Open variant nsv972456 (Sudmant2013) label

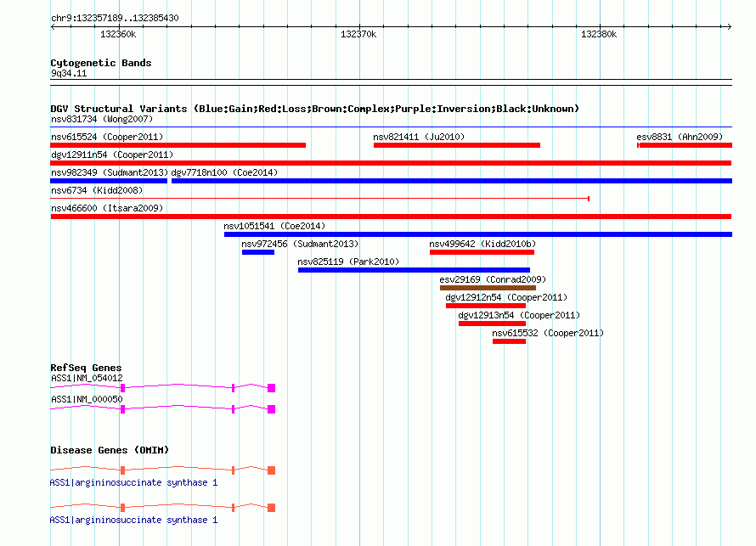tap(300, 244)
